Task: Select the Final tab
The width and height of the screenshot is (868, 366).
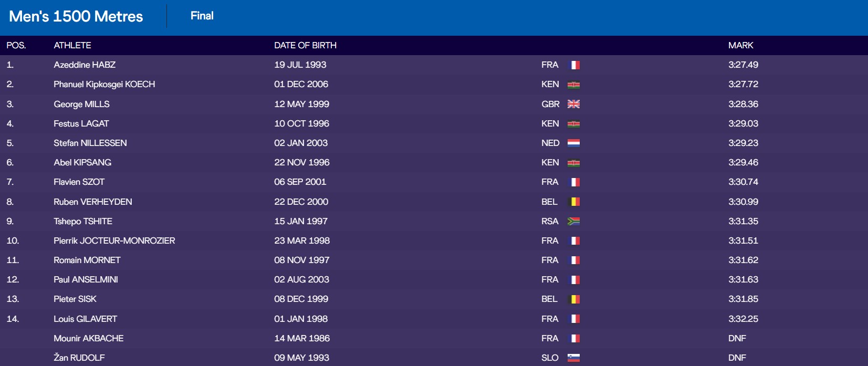Action: (x=202, y=16)
